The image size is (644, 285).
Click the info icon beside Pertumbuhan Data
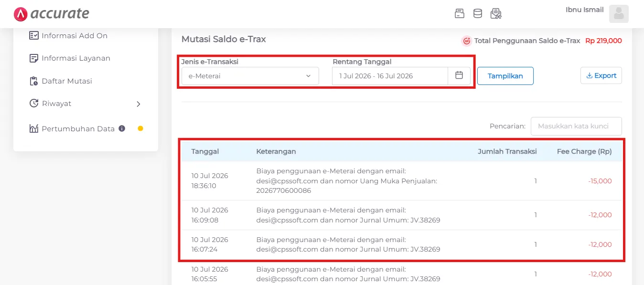pyautogui.click(x=122, y=128)
